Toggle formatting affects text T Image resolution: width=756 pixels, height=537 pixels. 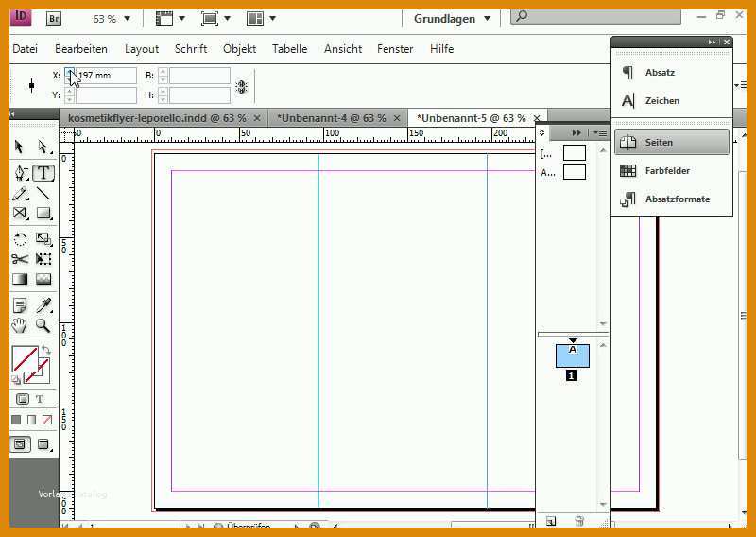40,399
